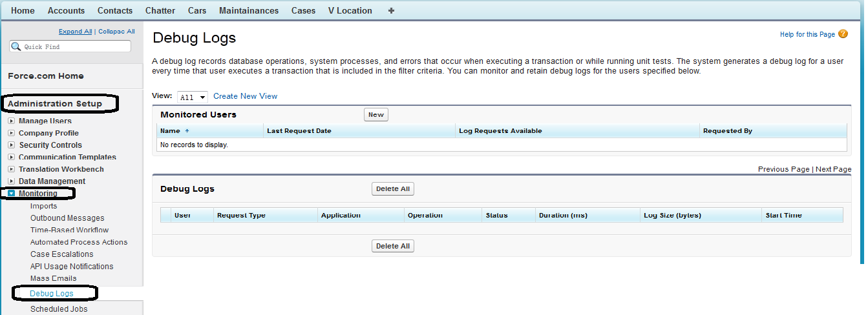868x315 pixels.
Task: Select the Cars tab
Action: click(x=197, y=10)
